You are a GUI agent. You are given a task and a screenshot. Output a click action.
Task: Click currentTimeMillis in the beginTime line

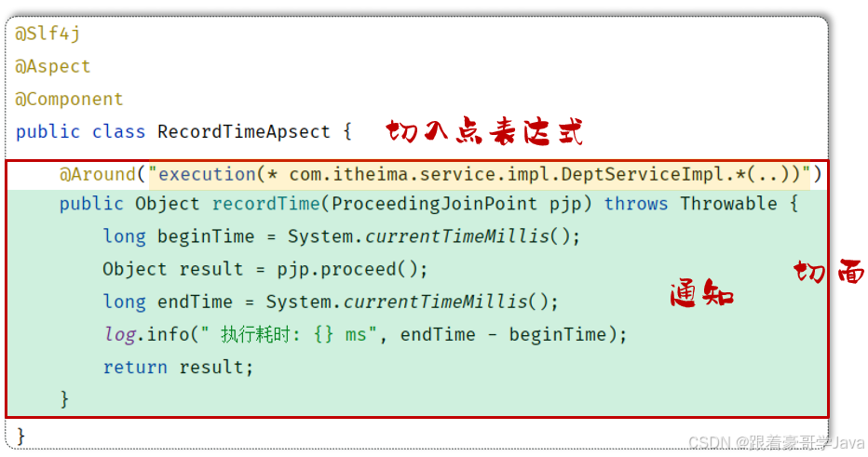coord(456,236)
